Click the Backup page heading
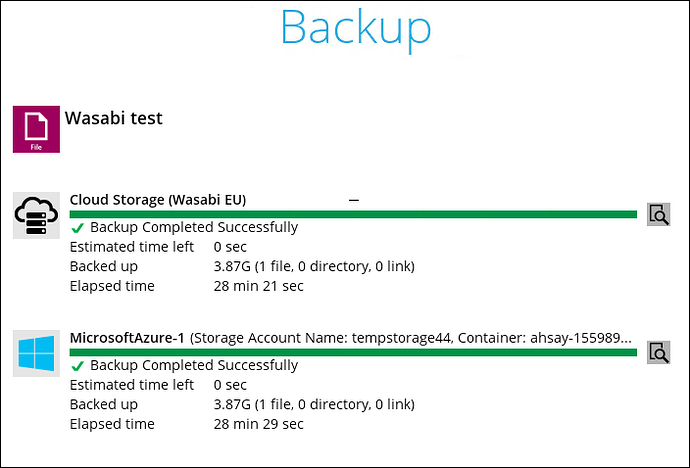Viewport: 690px width, 468px height. (356, 28)
